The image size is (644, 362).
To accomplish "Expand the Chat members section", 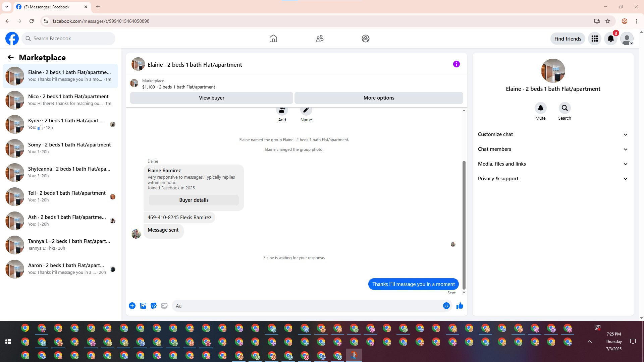I will (553, 149).
